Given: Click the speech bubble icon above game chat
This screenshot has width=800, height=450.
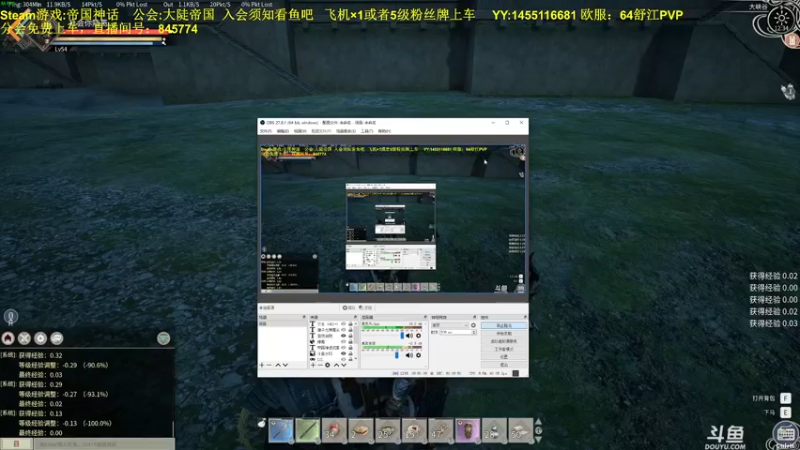Looking at the screenshot, I should coord(57,338).
